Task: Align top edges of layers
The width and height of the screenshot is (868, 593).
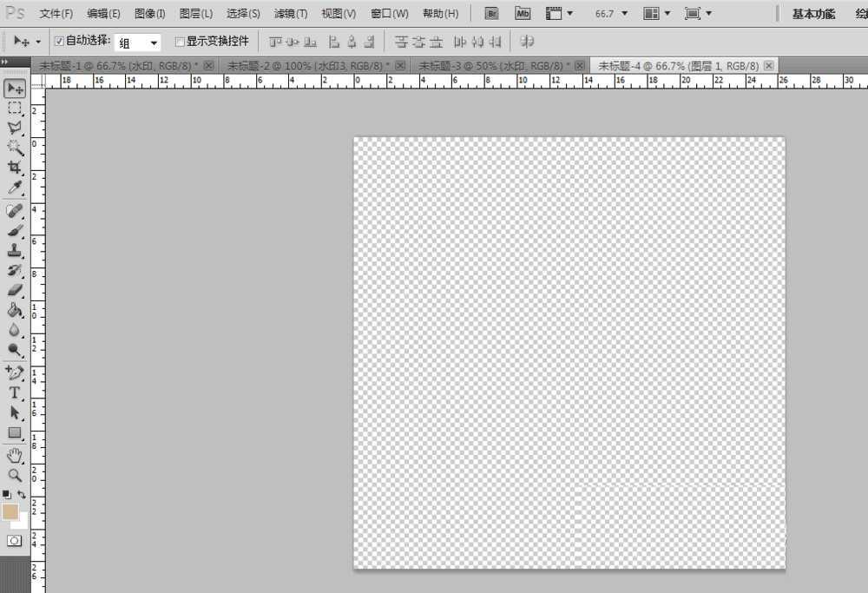Action: (x=275, y=42)
